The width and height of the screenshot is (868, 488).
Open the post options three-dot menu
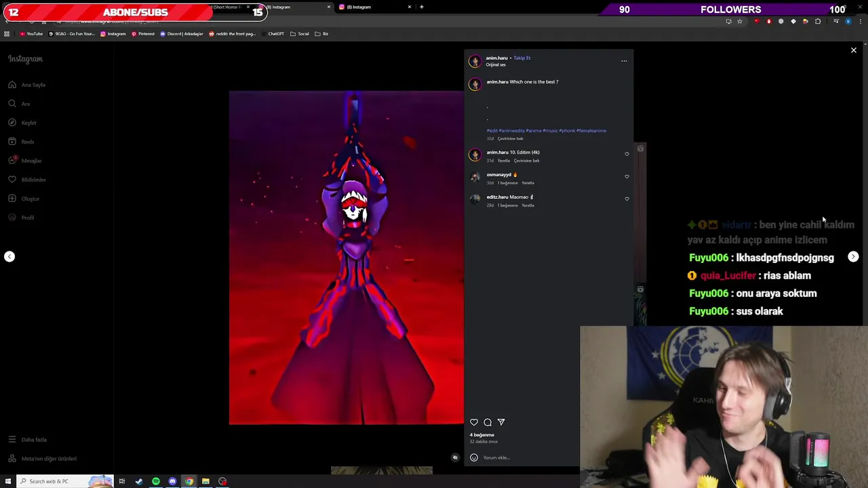(624, 61)
